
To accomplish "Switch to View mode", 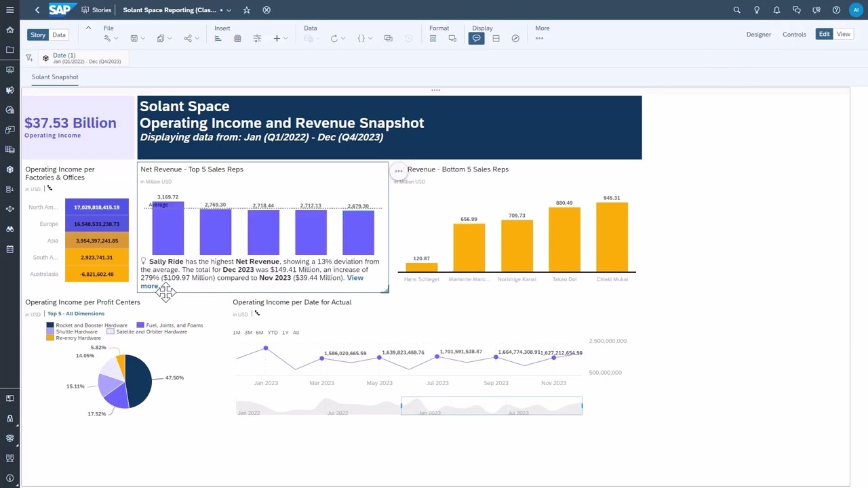I will click(x=844, y=34).
